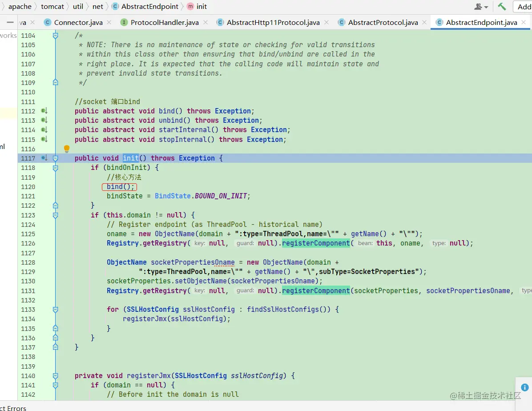Close the AbstractHttp11Protocol.java tab

coord(326,22)
